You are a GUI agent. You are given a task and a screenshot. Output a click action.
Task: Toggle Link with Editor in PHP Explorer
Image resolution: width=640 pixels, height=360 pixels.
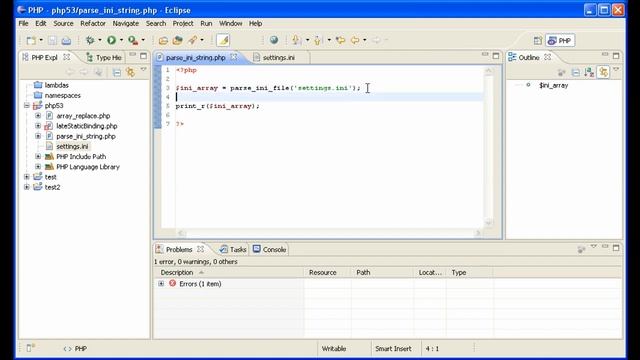(131, 73)
